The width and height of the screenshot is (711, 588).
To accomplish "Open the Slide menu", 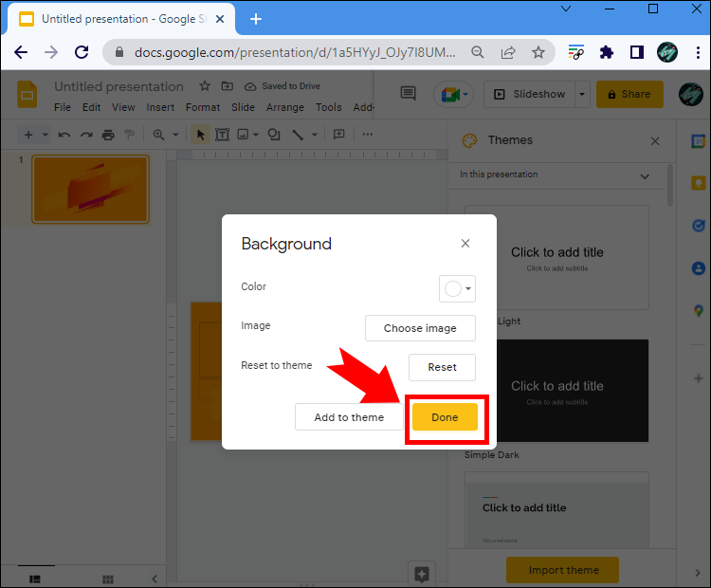I will [243, 107].
